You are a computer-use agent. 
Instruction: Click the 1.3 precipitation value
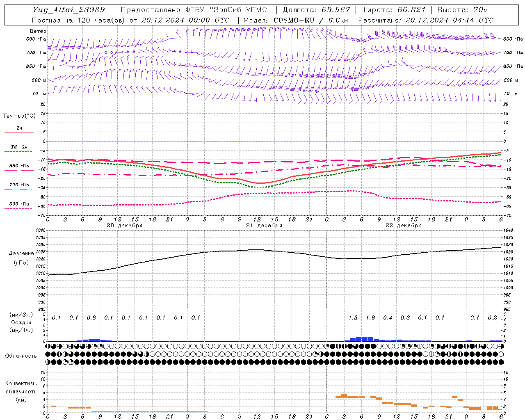click(353, 317)
